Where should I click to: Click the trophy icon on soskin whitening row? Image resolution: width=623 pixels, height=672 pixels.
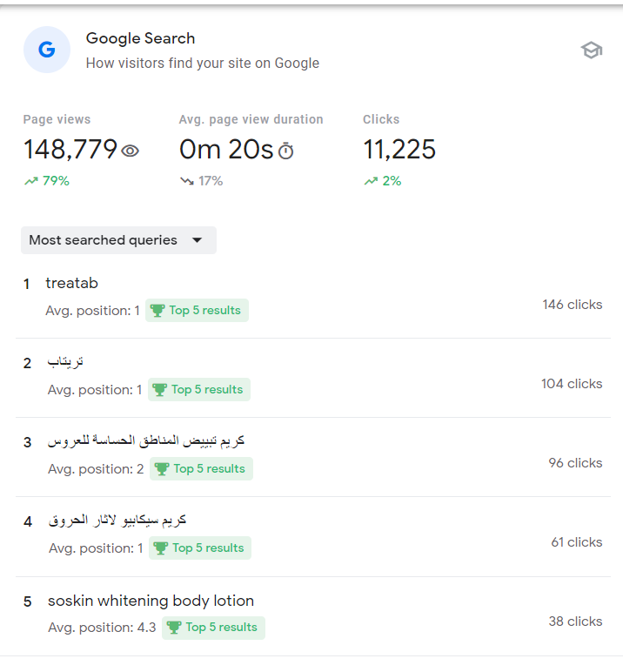(173, 628)
